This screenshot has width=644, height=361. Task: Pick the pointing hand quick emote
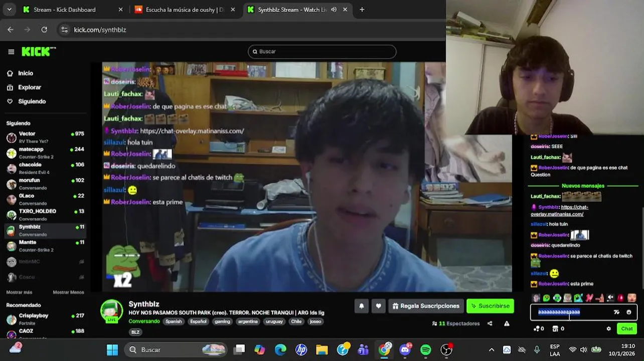[x=600, y=298]
